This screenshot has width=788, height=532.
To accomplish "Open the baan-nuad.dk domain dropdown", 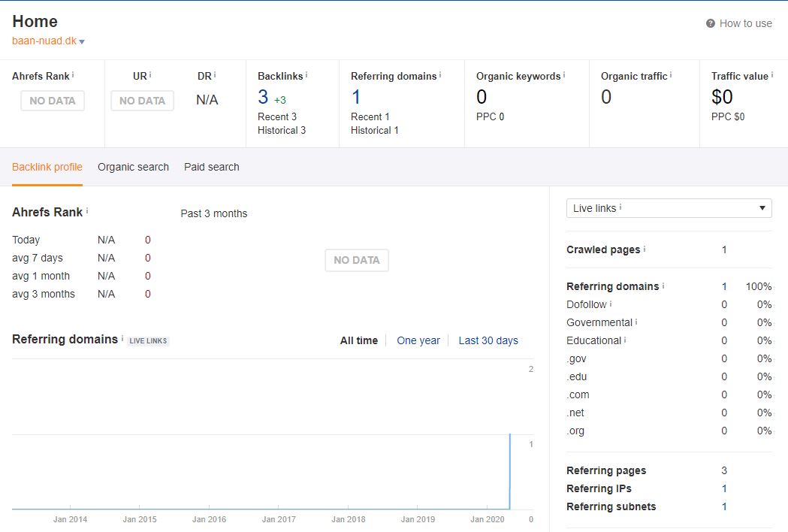I will (x=82, y=41).
